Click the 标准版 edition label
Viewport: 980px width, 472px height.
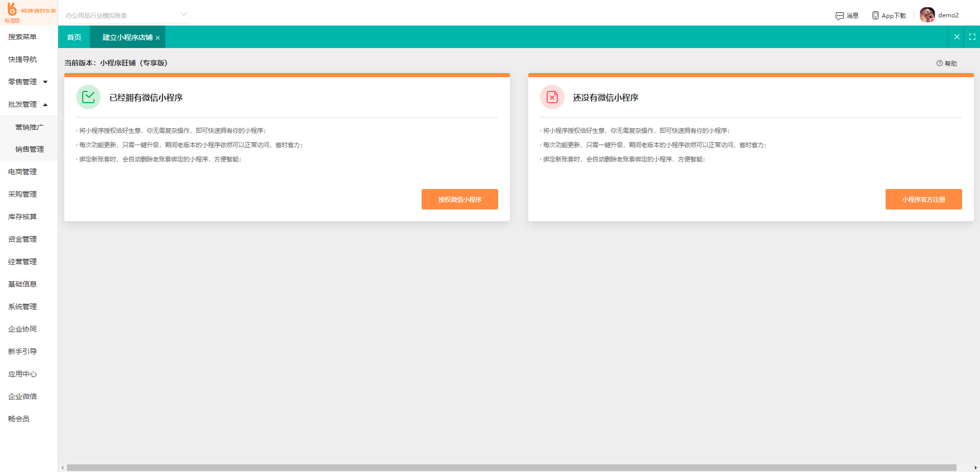(12, 21)
